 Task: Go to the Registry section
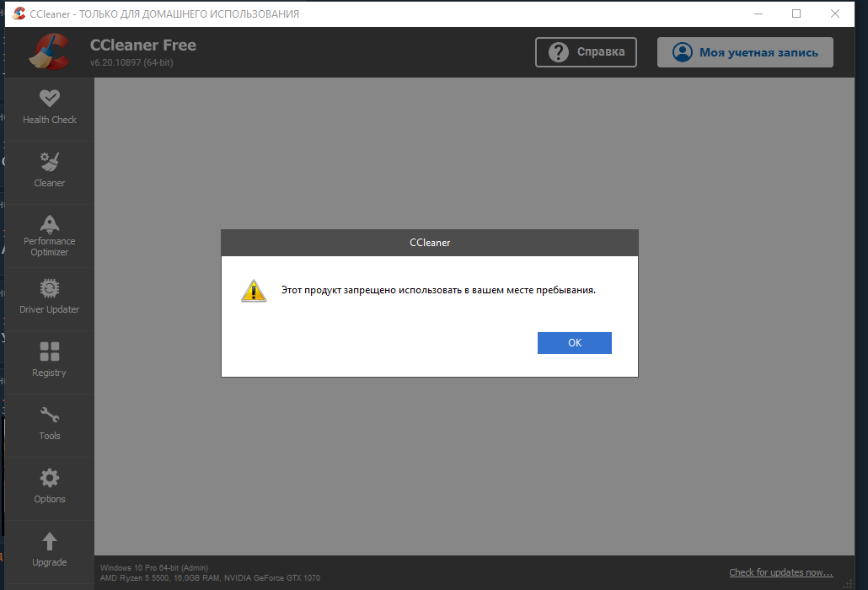(x=49, y=362)
